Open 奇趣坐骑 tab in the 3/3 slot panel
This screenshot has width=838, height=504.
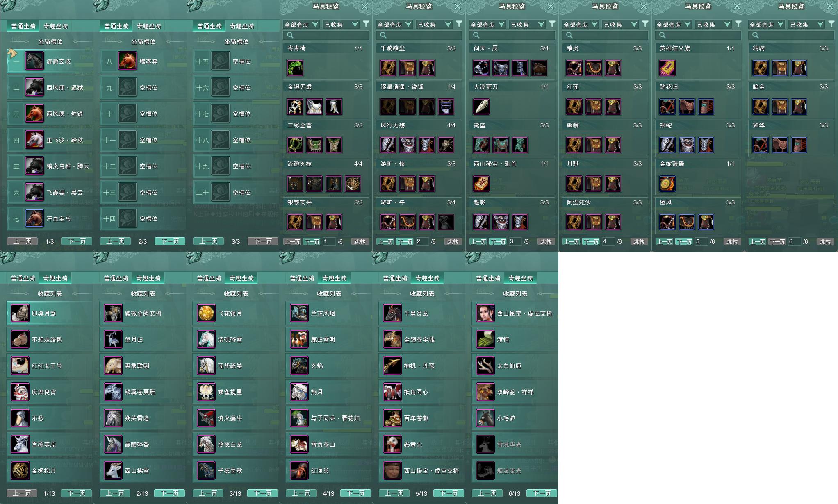coord(242,26)
